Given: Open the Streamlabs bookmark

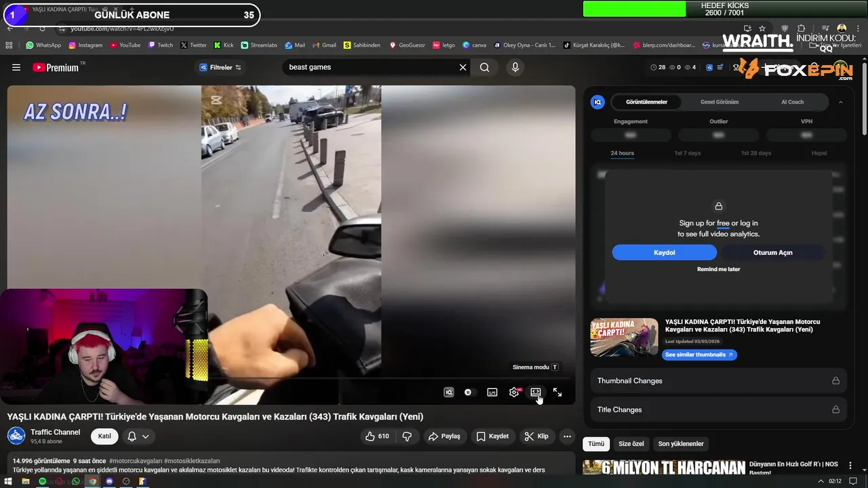Looking at the screenshot, I should pos(258,45).
